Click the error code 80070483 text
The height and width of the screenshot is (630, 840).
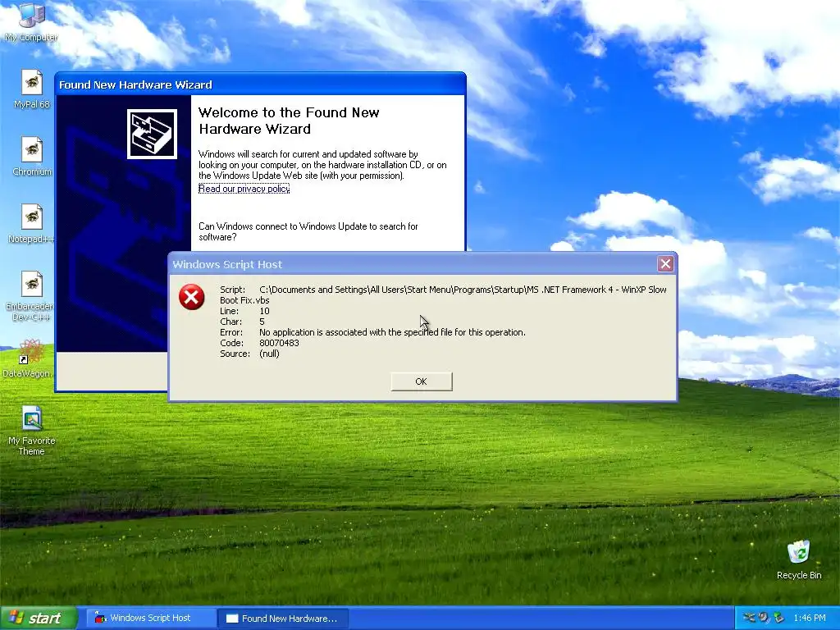279,343
